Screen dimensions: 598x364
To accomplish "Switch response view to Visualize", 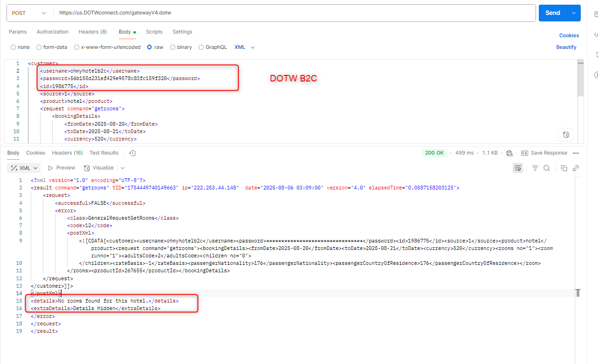I will pyautogui.click(x=99, y=168).
